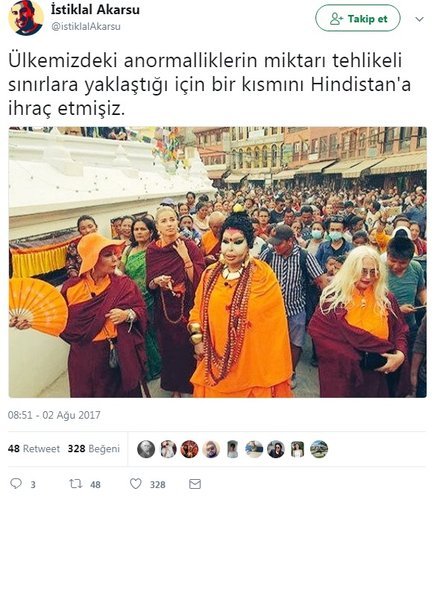Open tweet timestamp 08:51 - 02 Ağu 2017
440x600 pixels.
tap(54, 415)
